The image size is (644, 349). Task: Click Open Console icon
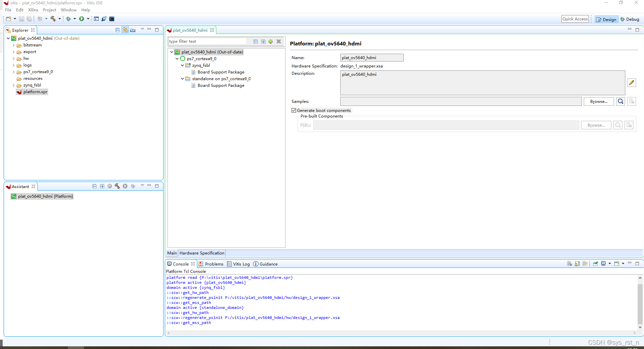[617, 264]
